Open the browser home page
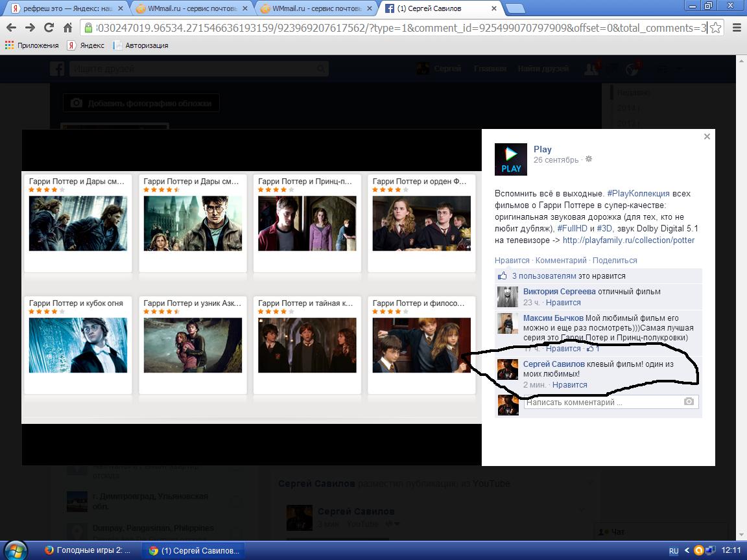 pos(67,28)
